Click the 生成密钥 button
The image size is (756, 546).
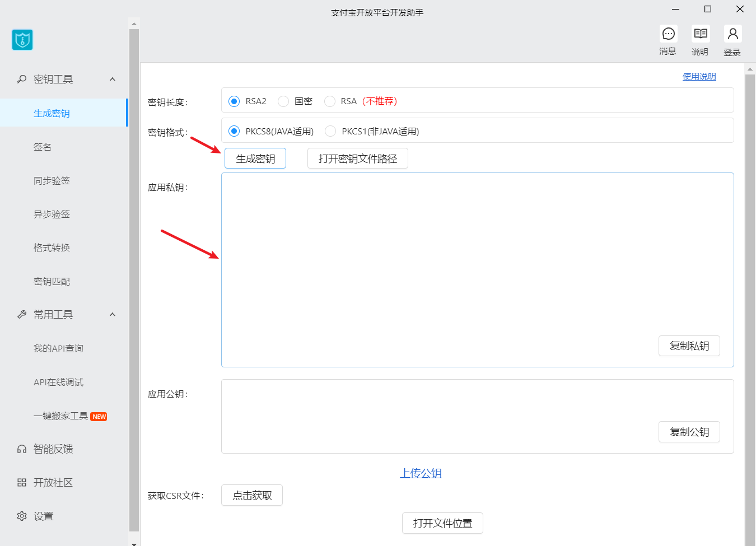click(255, 158)
